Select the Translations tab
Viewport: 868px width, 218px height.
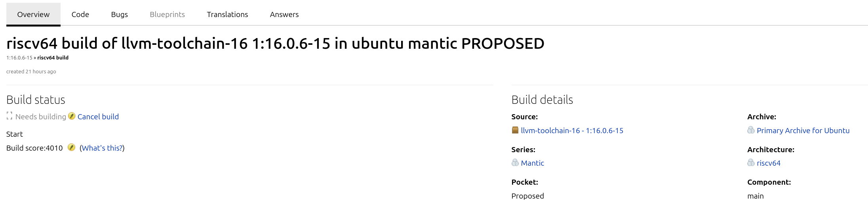pos(227,14)
